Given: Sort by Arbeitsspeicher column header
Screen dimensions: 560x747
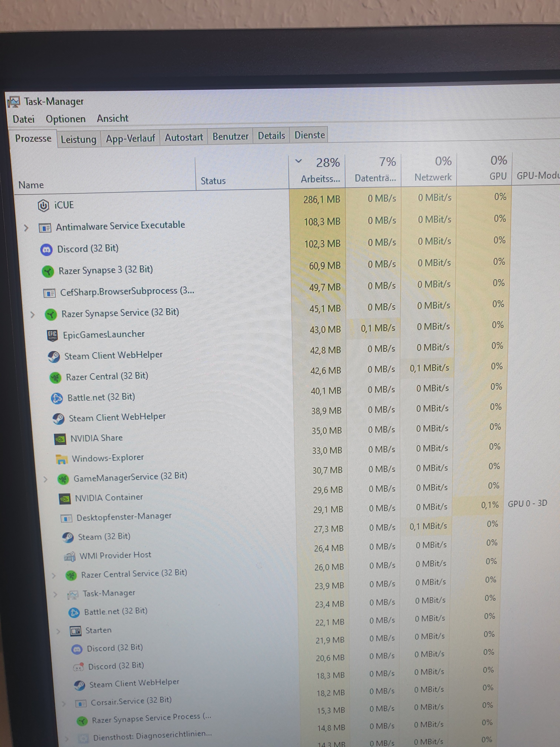Looking at the screenshot, I should pos(320,179).
